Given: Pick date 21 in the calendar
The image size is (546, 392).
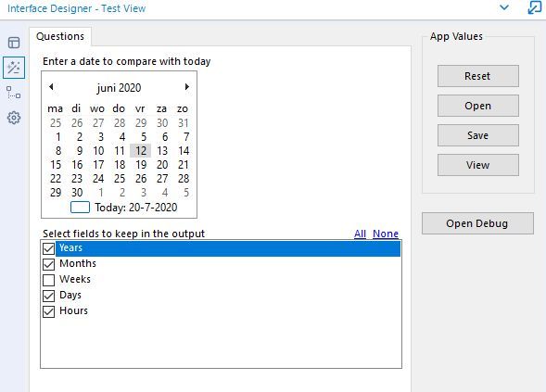Looking at the screenshot, I should pos(184,165).
